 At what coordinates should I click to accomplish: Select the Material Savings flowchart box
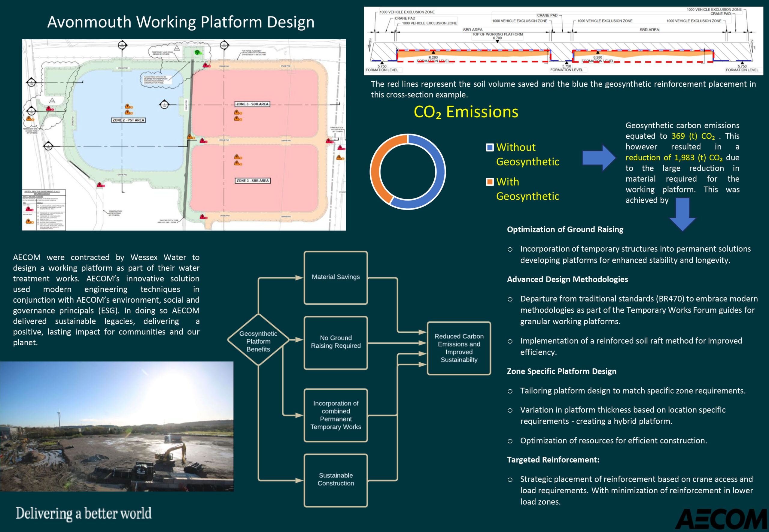pos(336,278)
